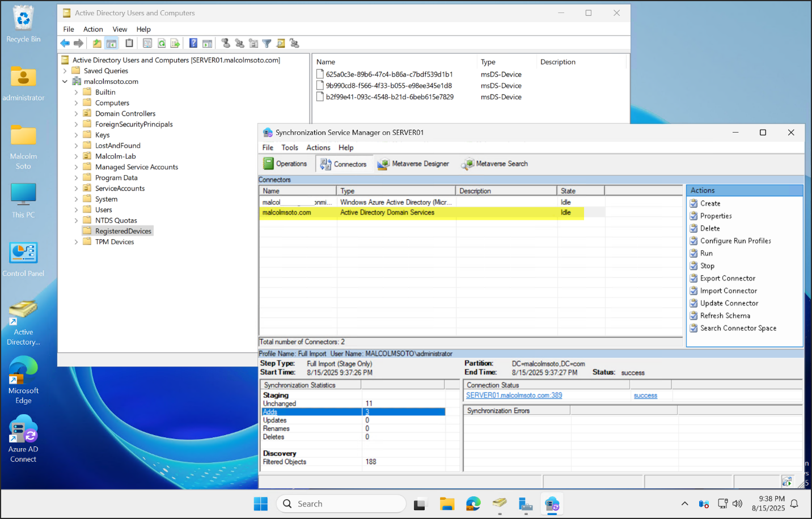
Task: Open the Tools menu in Synchronization Service
Action: point(289,147)
